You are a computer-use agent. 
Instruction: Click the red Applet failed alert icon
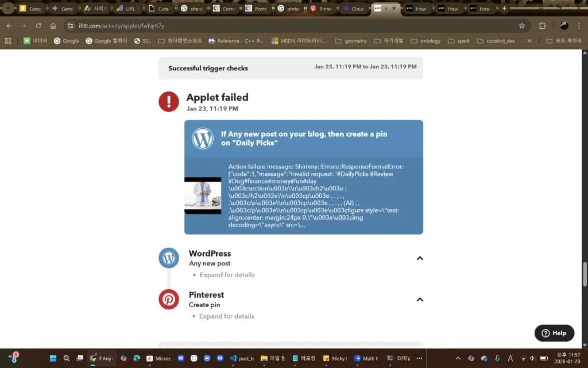point(169,102)
